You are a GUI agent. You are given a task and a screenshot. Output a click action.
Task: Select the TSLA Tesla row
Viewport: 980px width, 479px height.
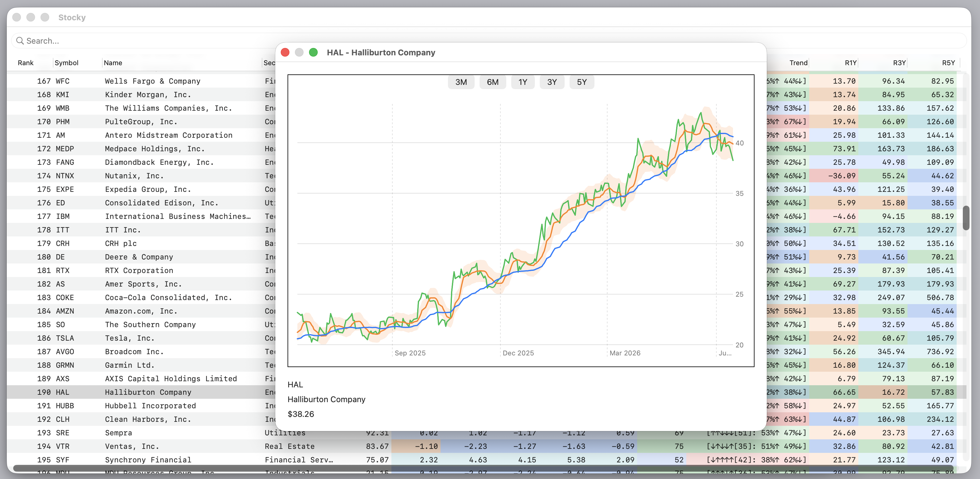pos(487,338)
